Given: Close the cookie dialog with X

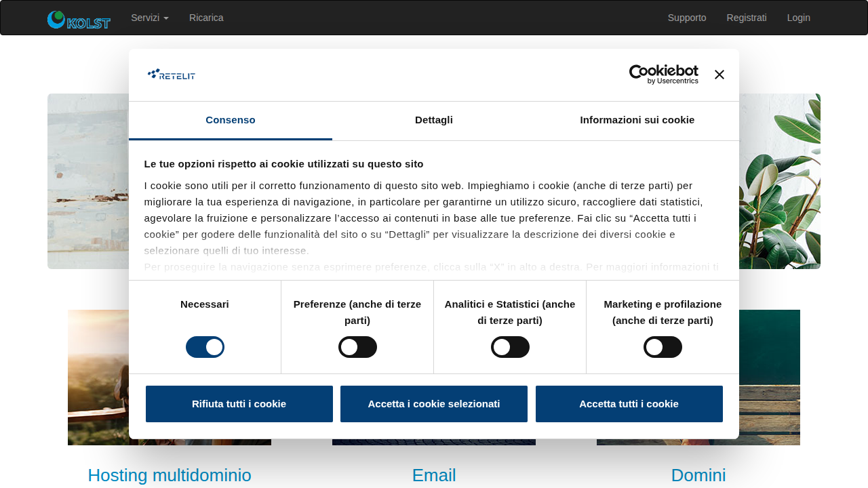Looking at the screenshot, I should pos(719,75).
